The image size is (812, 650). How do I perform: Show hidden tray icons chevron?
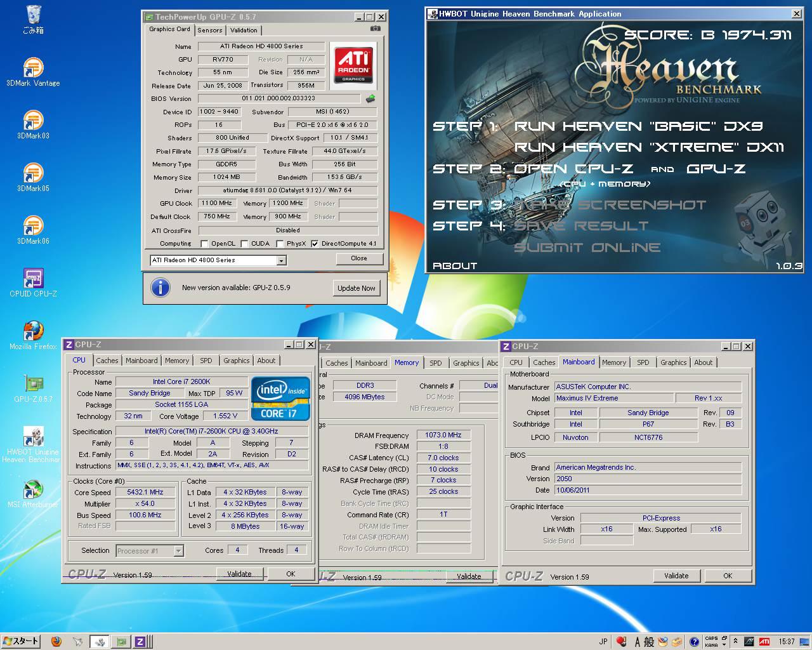pyautogui.click(x=735, y=642)
